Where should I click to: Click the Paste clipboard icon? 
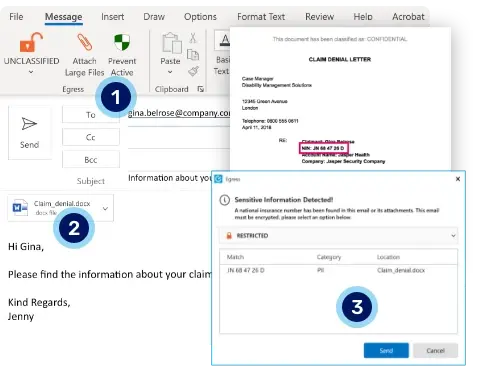[x=172, y=43]
